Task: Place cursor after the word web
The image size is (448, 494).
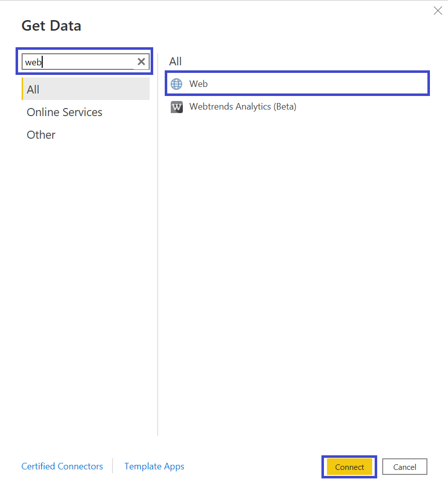Action: point(40,61)
